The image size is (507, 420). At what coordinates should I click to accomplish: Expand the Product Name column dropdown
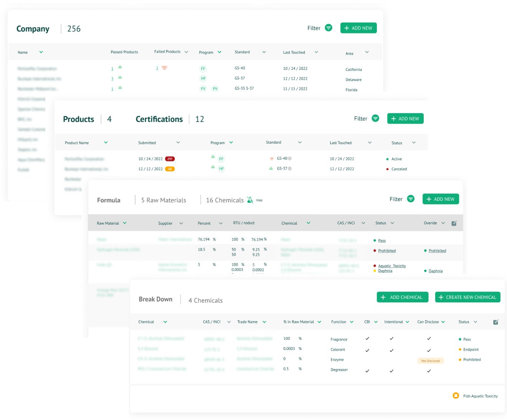(x=106, y=143)
